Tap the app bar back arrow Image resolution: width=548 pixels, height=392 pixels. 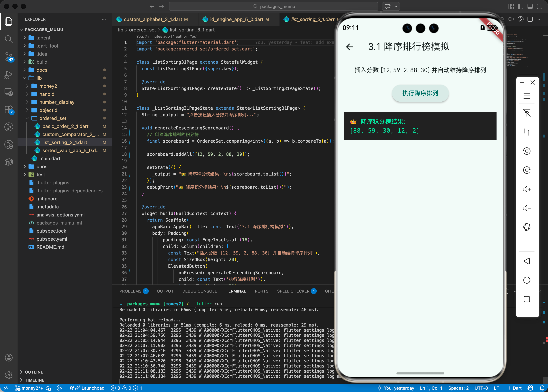point(349,47)
